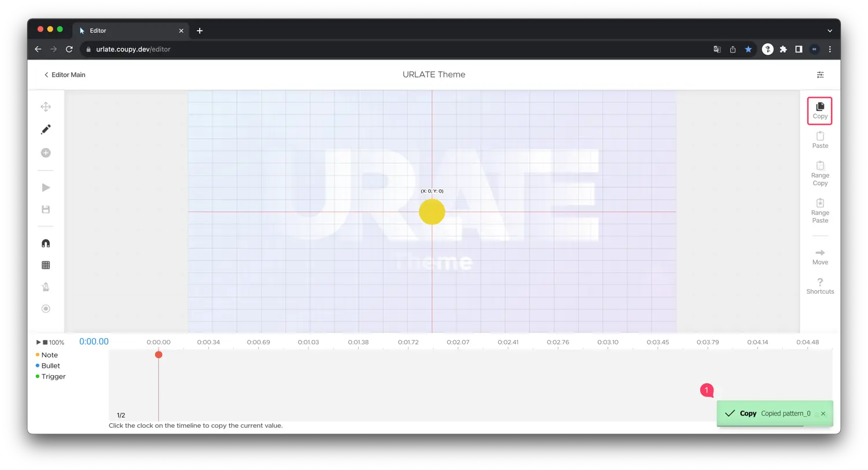The image size is (868, 470).
Task: Select the move arrows tool
Action: [46, 107]
